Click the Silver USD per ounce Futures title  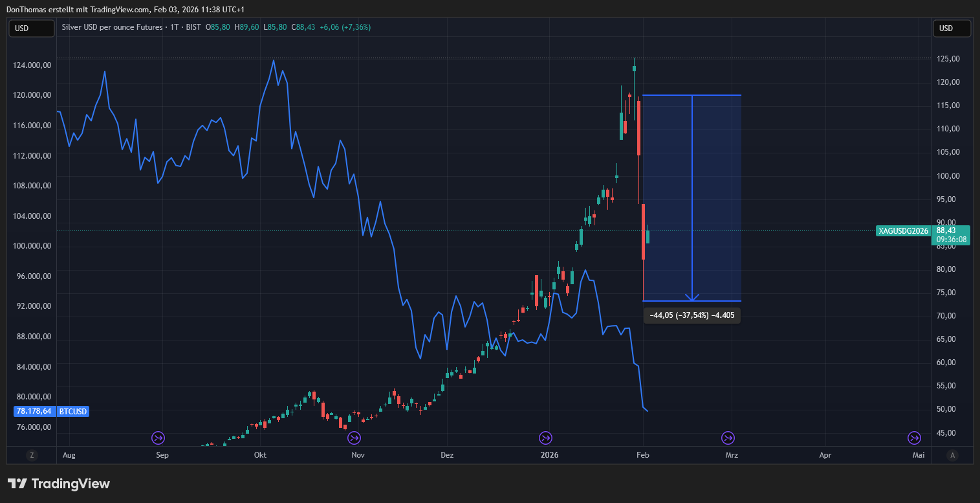[112, 27]
